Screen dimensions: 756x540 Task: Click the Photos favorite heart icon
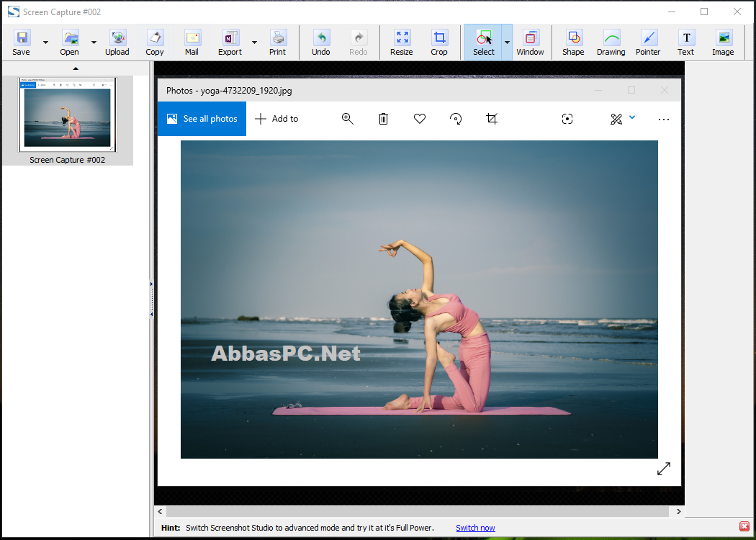coord(420,119)
